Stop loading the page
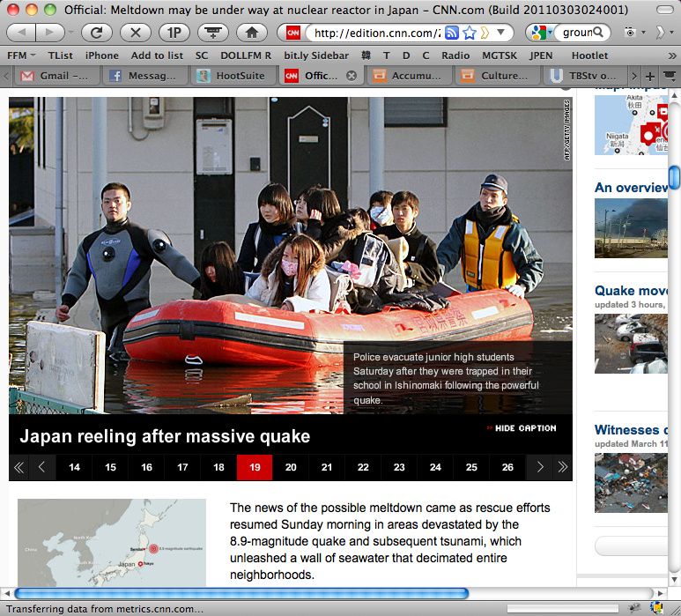Viewport: 681px width, 616px height. click(135, 33)
